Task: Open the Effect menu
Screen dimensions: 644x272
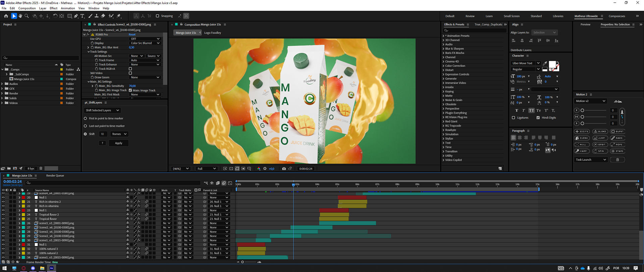Action: (54, 8)
